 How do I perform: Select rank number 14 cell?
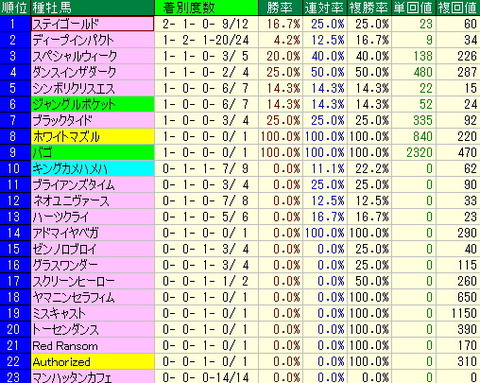pos(15,233)
